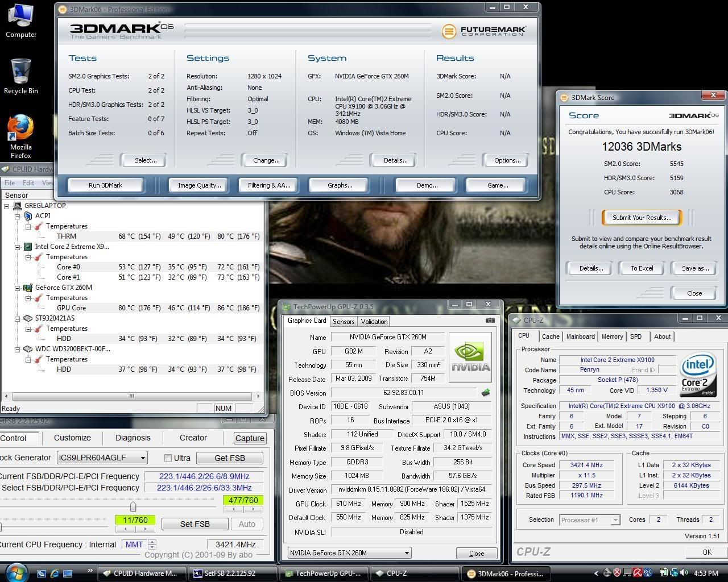The image size is (728, 582).
Task: Open the SPD tab in CPU-Z
Action: (x=636, y=336)
